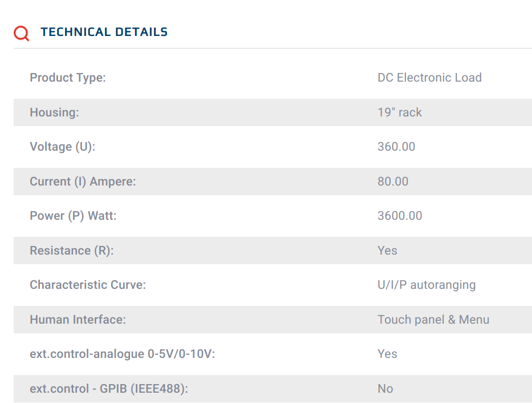Select ext.control-analogue 0-5V/0-10V label
Image resolution: width=532 pixels, height=403 pixels.
point(123,354)
